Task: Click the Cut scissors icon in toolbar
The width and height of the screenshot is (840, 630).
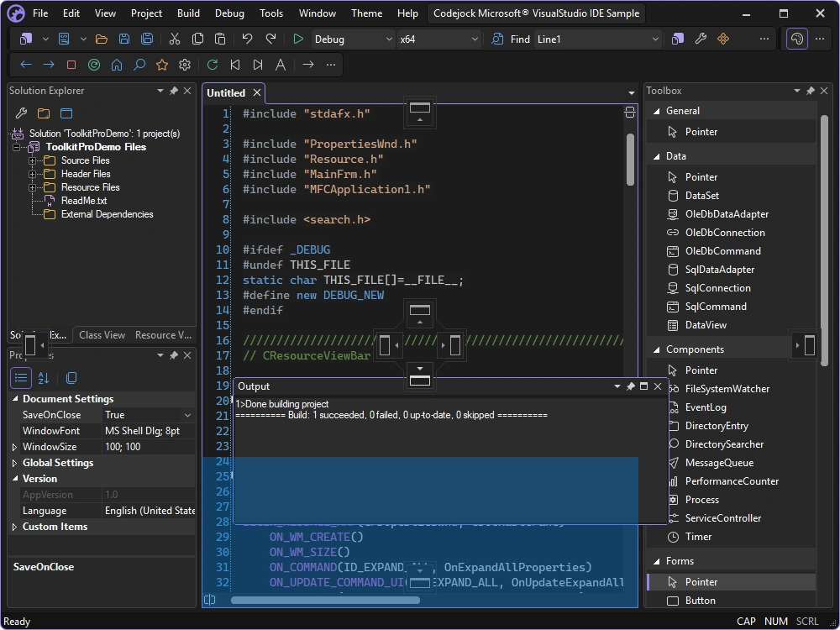Action: coord(175,39)
